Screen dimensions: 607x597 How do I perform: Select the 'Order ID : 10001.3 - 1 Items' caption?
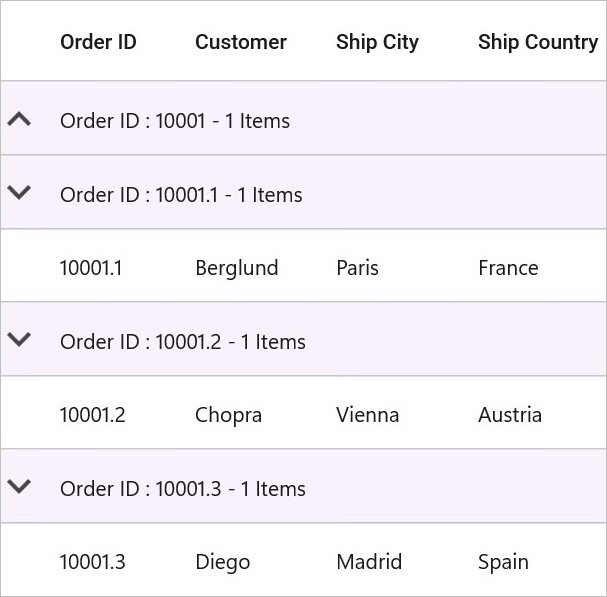point(183,489)
